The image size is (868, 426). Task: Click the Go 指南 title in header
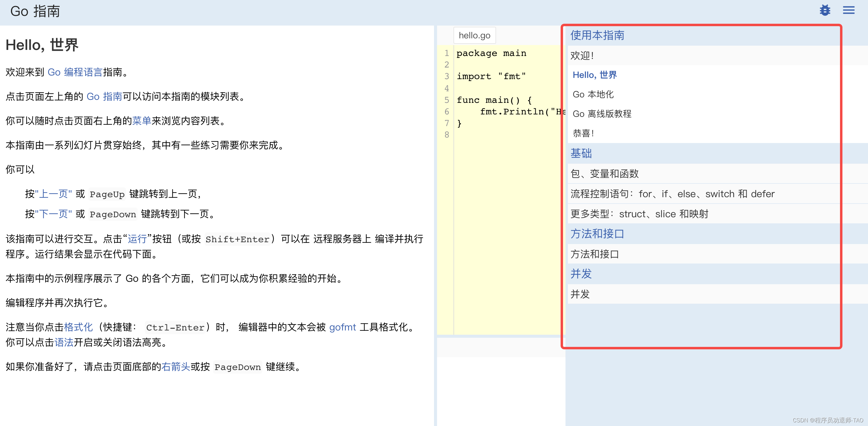35,11
